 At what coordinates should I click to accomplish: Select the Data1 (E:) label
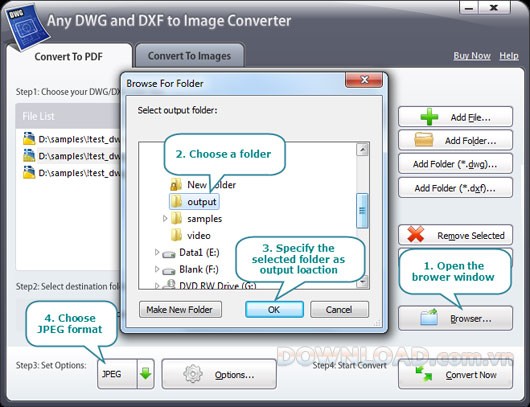tap(199, 252)
